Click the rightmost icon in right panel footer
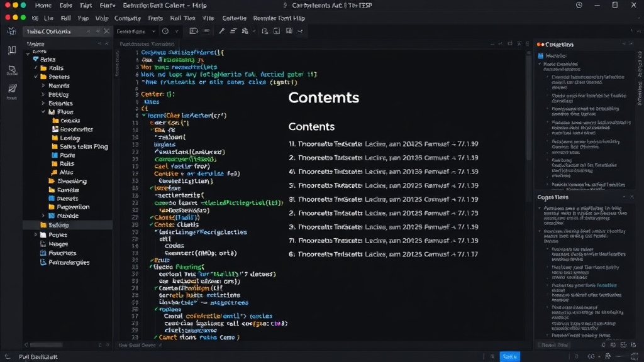The width and height of the screenshot is (644, 362). (633, 345)
